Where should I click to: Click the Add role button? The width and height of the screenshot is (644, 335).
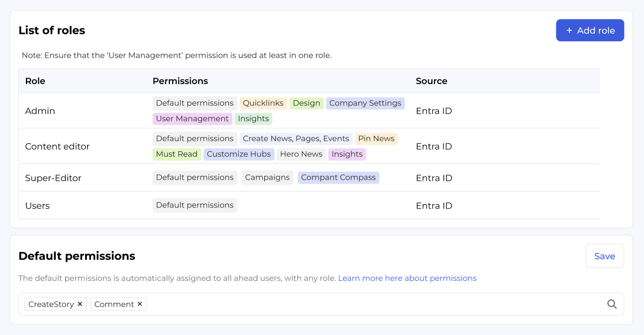(590, 30)
